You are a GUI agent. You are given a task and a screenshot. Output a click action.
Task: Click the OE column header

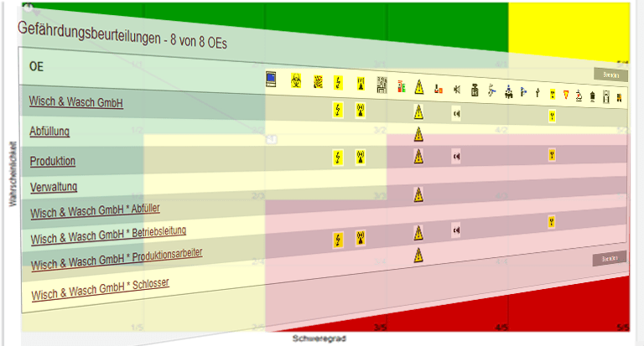36,66
